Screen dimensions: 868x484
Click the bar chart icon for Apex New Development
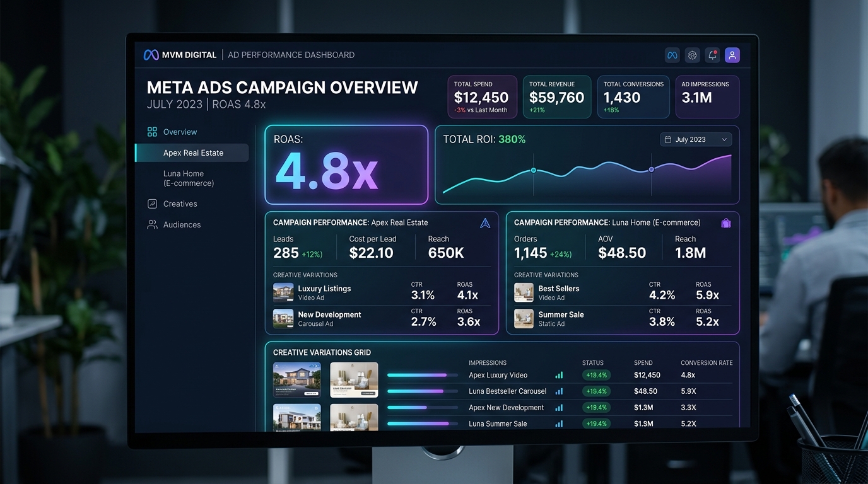pos(559,408)
